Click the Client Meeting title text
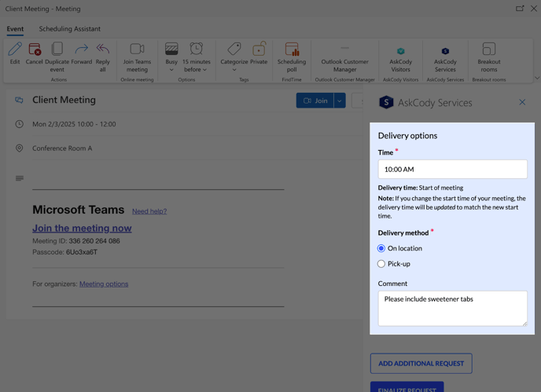This screenshot has width=541, height=392. click(64, 100)
